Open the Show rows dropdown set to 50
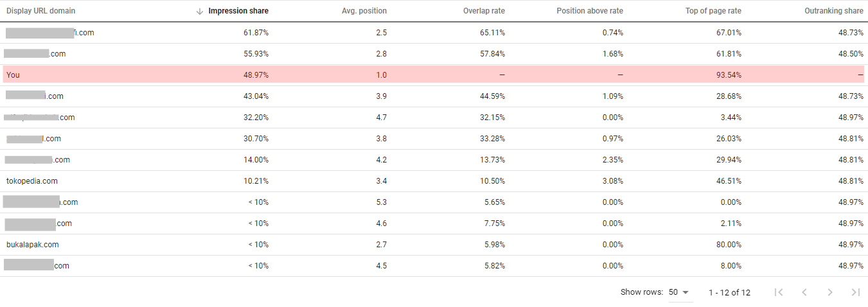 point(679,292)
